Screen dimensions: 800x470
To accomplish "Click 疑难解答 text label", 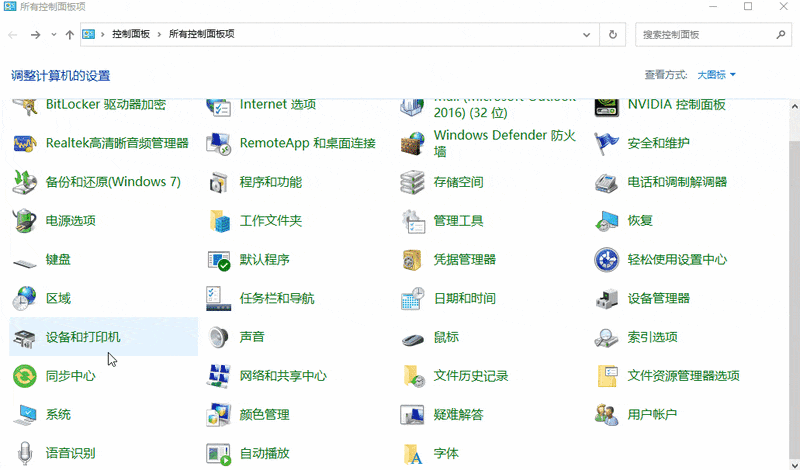I will [459, 415].
